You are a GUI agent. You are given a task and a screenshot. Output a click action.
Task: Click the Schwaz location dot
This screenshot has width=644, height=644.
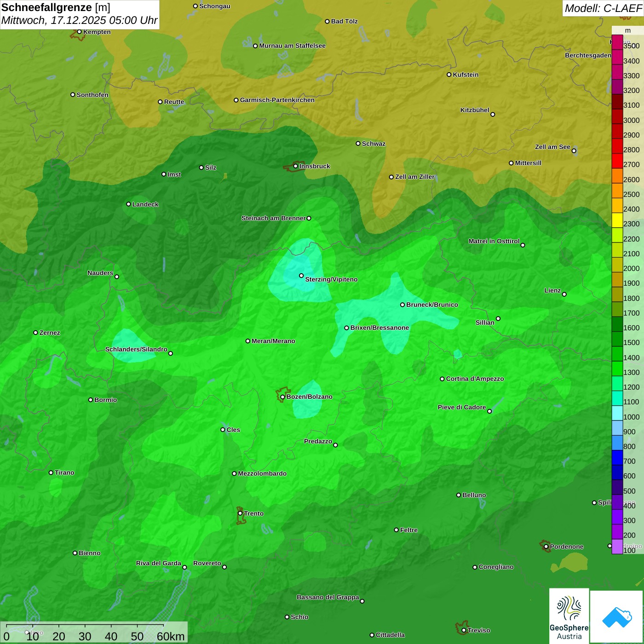pos(358,144)
